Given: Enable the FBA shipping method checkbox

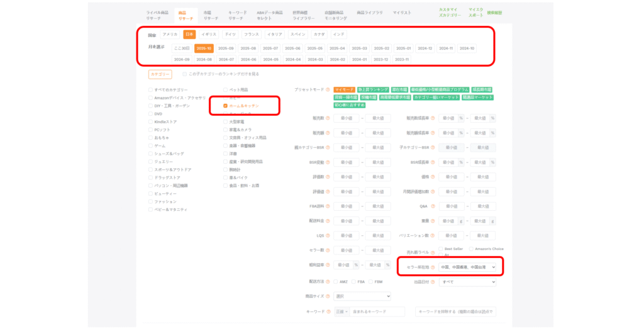Looking at the screenshot, I should (x=354, y=282).
